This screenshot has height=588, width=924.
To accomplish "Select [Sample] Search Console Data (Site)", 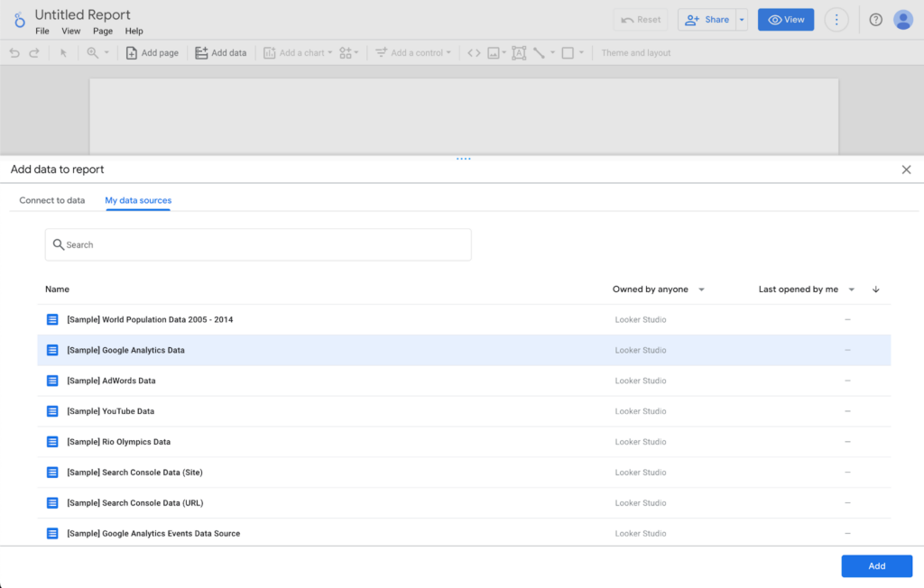I will point(464,473).
